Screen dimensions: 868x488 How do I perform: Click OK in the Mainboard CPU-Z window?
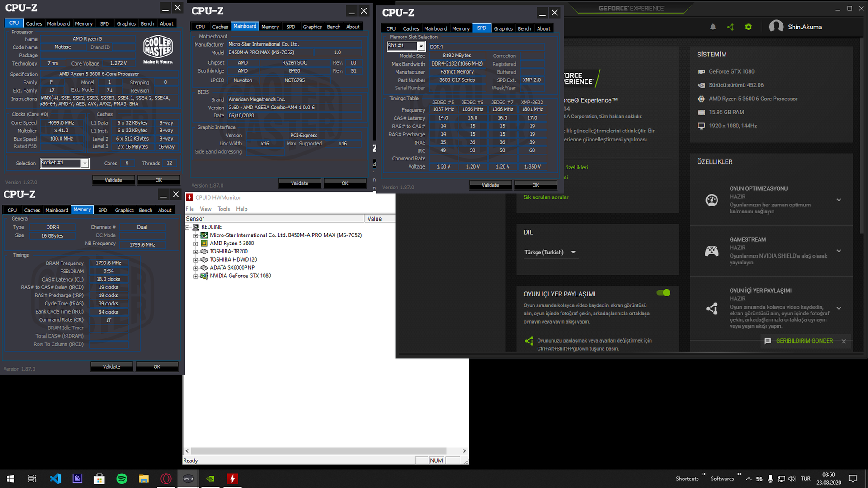coord(345,183)
